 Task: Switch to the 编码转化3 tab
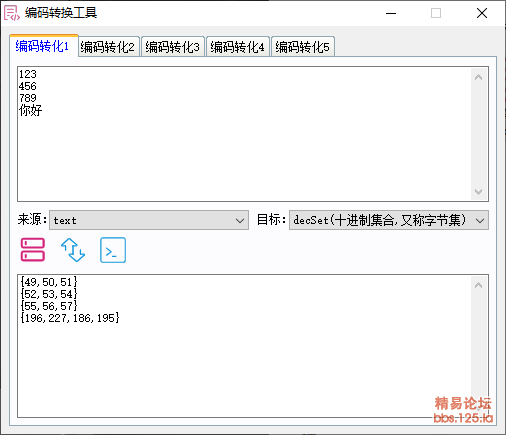tap(172, 47)
